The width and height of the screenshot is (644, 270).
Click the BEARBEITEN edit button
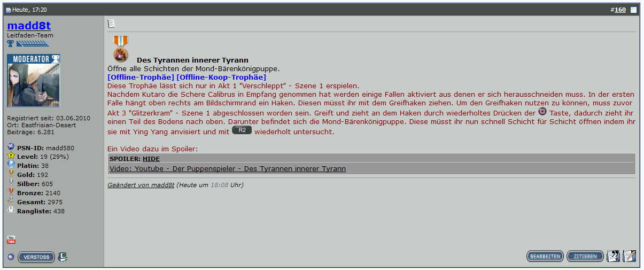point(545,256)
